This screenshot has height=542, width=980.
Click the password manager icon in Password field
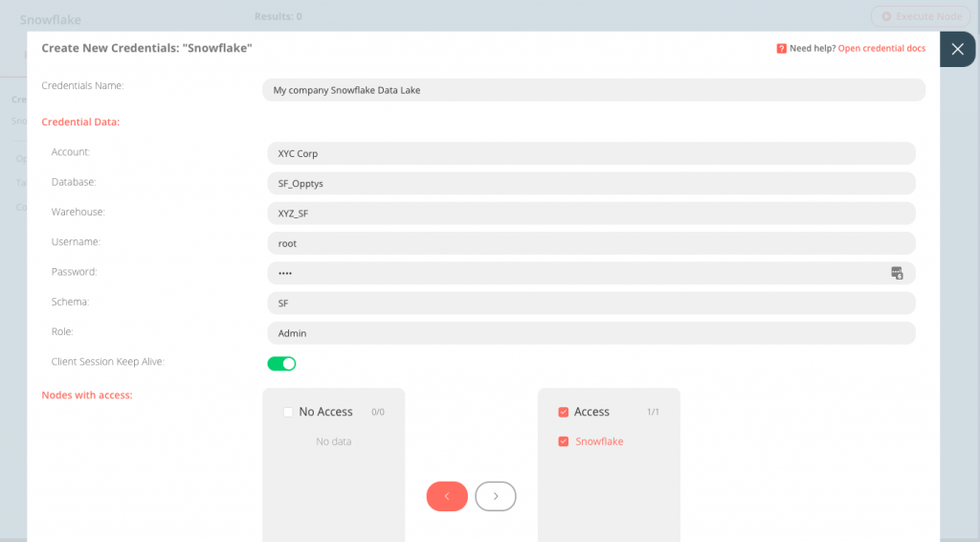897,273
